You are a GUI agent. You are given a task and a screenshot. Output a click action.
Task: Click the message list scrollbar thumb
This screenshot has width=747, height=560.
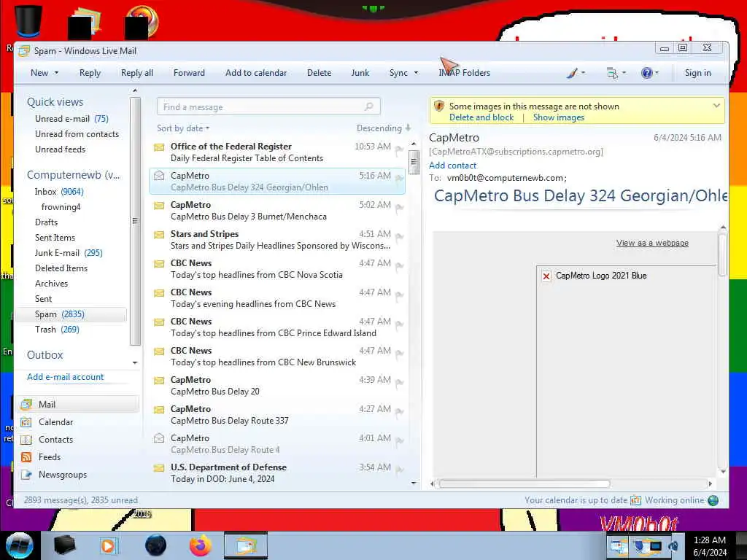(414, 163)
